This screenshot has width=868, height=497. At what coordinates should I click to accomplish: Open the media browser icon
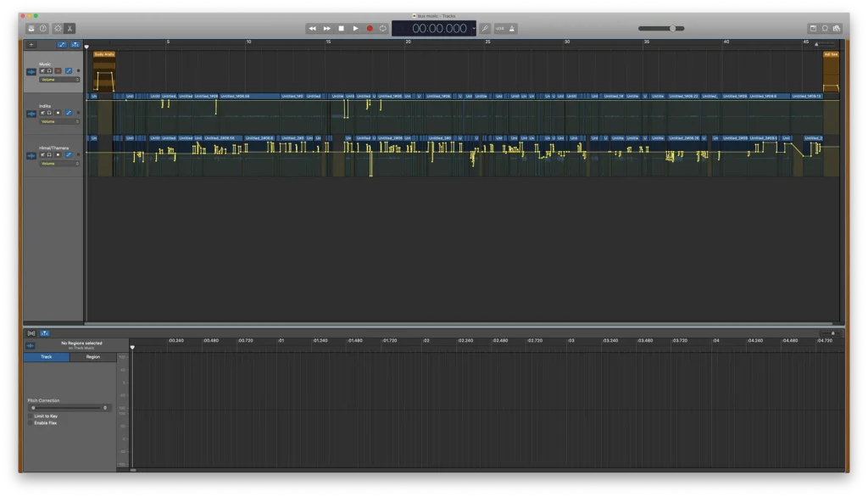837,28
